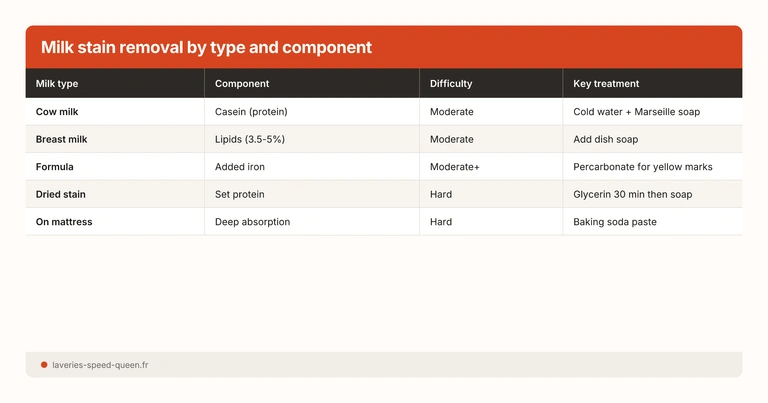Screen dimensions: 768x403
Task: Select the "Cow milk" row label
Action: tap(57, 112)
